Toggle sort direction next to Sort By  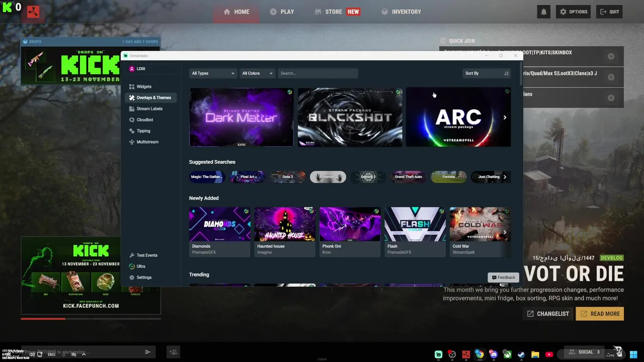(506, 73)
